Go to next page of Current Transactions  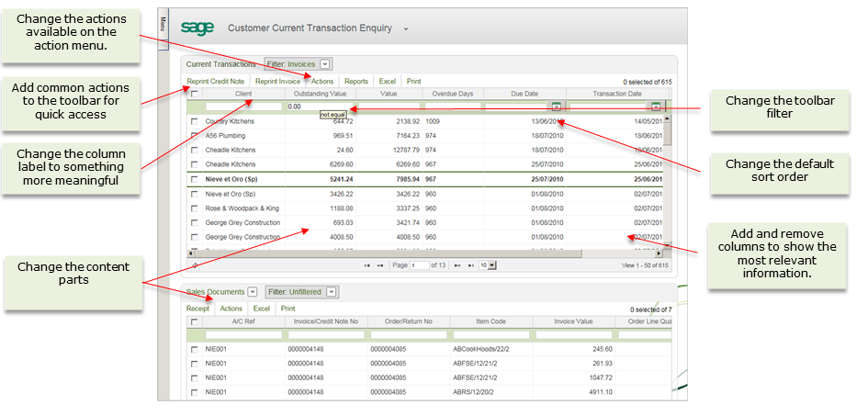[x=457, y=265]
